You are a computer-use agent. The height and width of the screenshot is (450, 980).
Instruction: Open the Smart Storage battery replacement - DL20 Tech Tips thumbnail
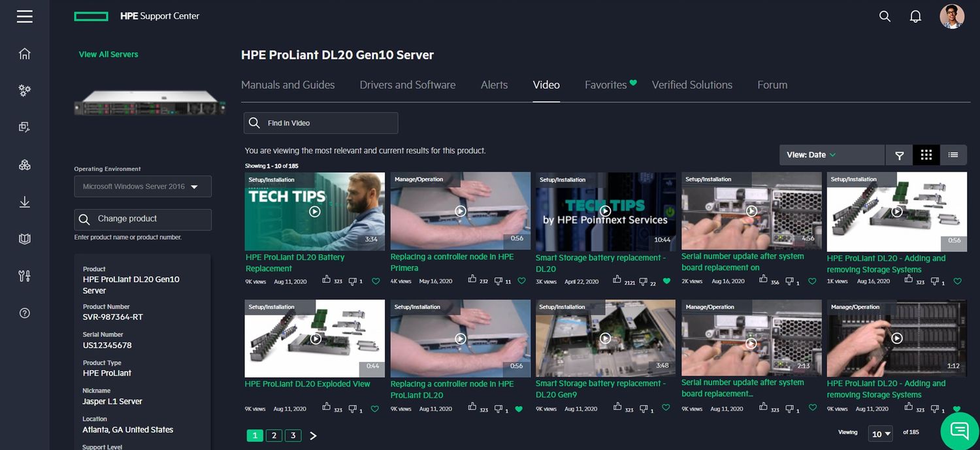606,211
